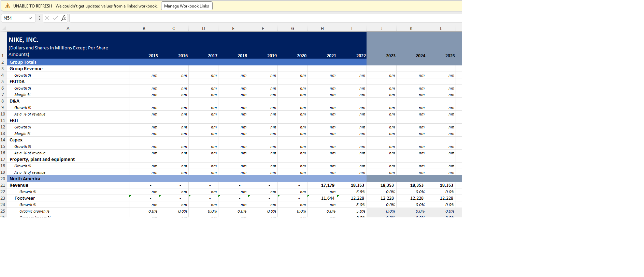Open the Name Box dropdown arrow
This screenshot has height=277, width=644.
click(30, 18)
